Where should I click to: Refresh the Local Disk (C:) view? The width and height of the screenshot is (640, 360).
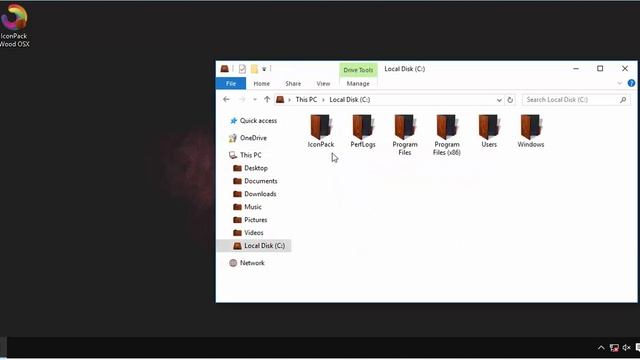click(x=510, y=100)
